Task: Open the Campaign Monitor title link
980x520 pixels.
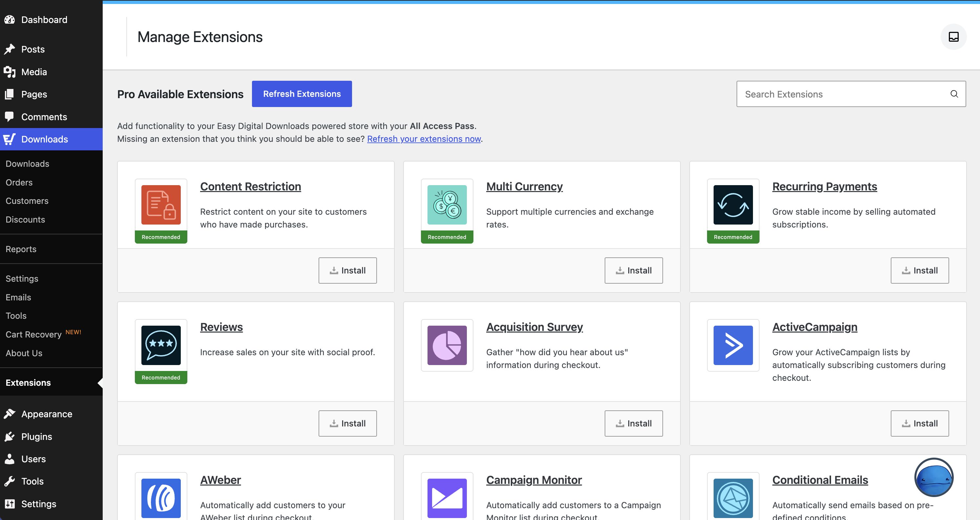Action: [x=534, y=480]
